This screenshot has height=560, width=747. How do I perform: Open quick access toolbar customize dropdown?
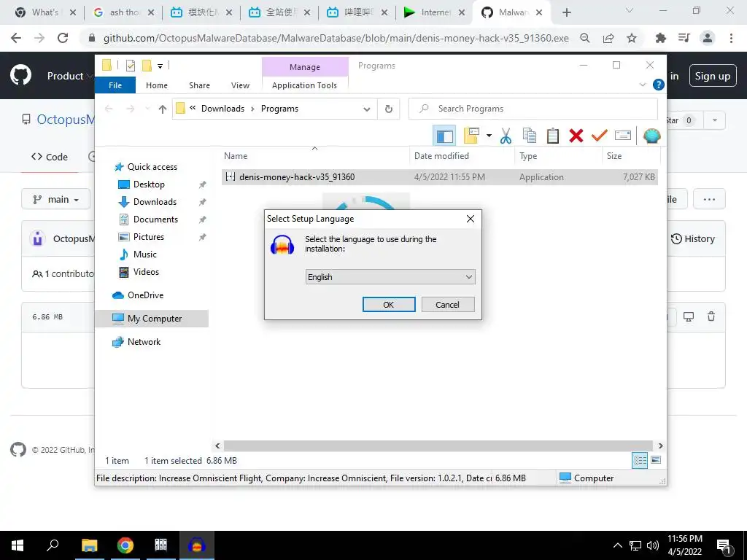[x=160, y=66]
